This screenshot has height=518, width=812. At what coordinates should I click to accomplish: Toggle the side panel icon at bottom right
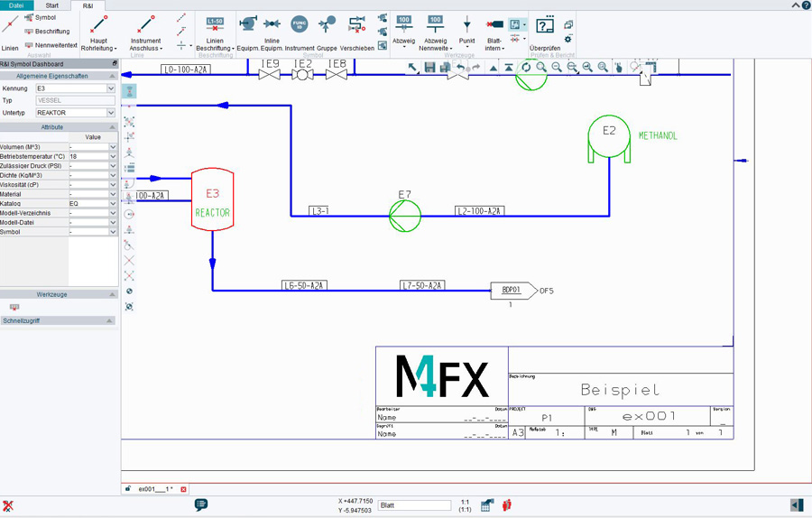[797, 504]
